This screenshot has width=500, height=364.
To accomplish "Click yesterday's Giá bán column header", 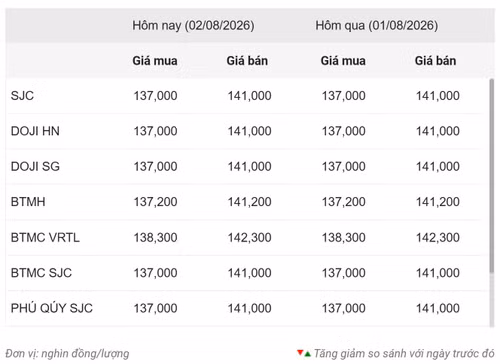I will click(x=436, y=61).
